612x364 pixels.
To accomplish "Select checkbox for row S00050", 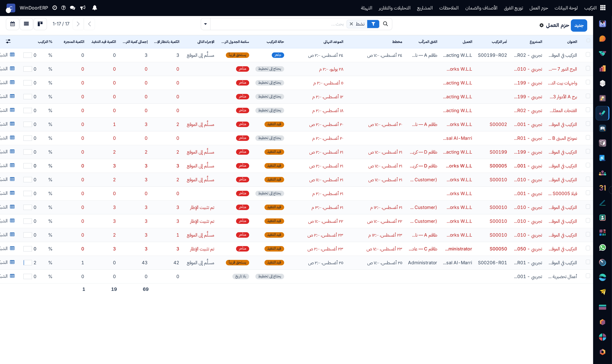I will pos(588,248).
